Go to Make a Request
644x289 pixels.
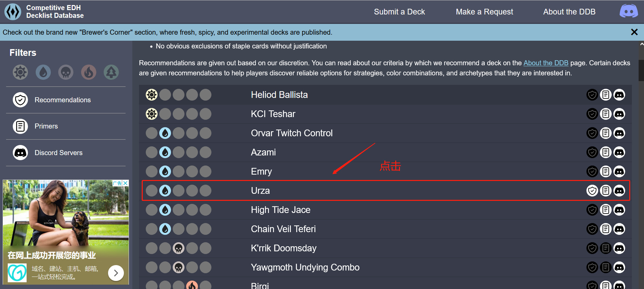(484, 12)
